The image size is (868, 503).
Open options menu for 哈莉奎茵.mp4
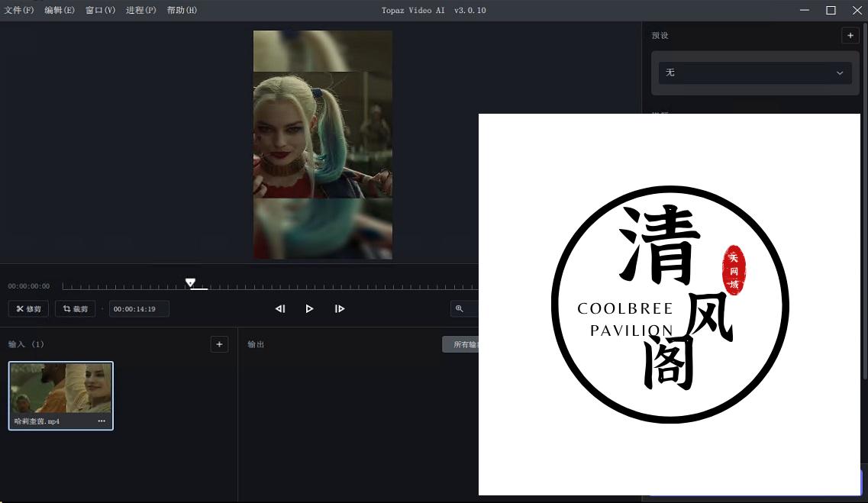click(102, 421)
